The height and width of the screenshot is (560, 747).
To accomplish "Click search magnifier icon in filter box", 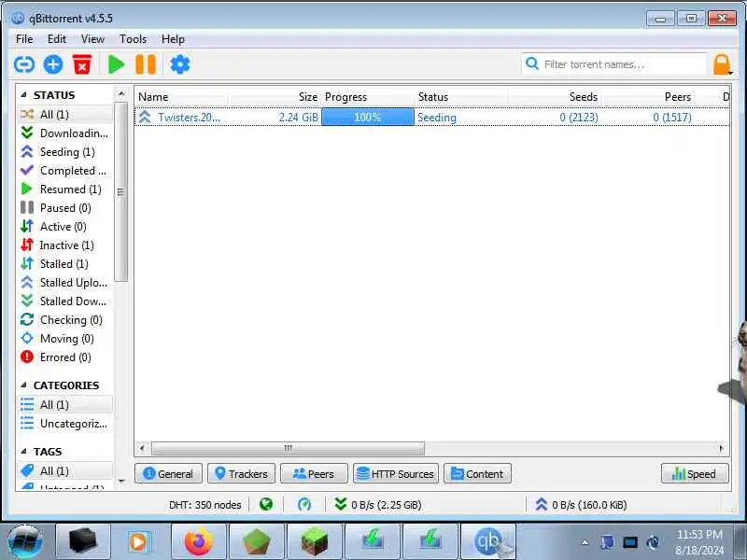I will click(531, 63).
